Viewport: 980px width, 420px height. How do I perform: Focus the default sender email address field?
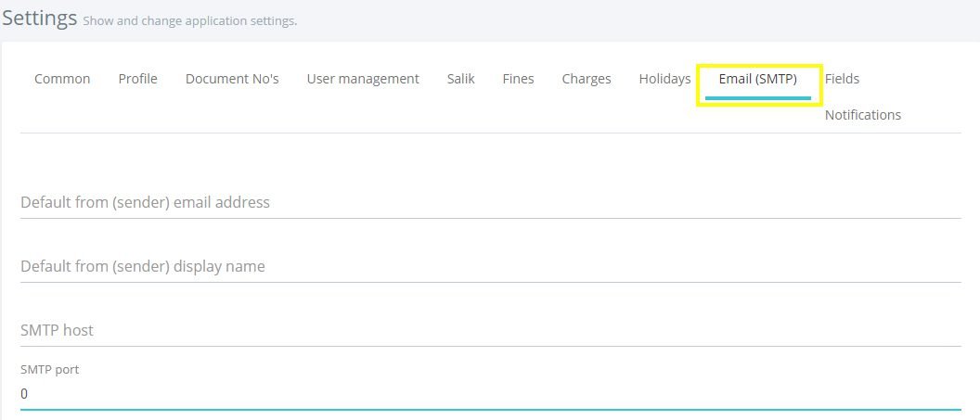coord(491,203)
